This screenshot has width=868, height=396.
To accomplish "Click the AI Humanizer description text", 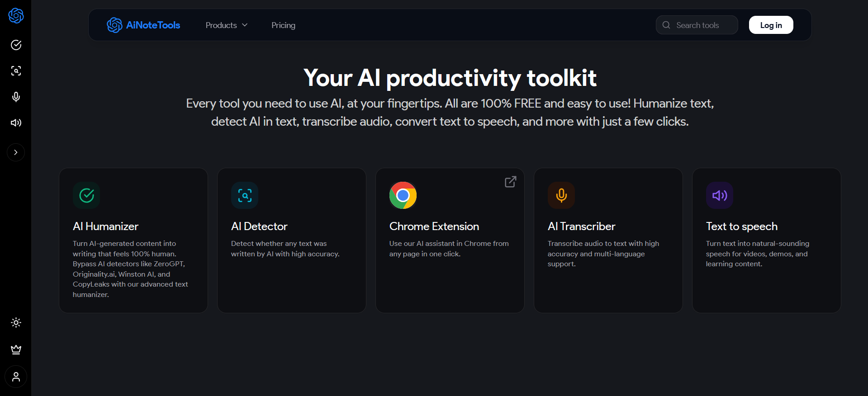I will tap(130, 269).
